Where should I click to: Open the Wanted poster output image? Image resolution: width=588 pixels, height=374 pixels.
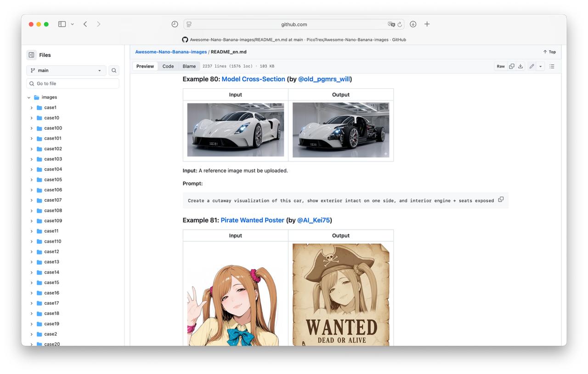340,294
